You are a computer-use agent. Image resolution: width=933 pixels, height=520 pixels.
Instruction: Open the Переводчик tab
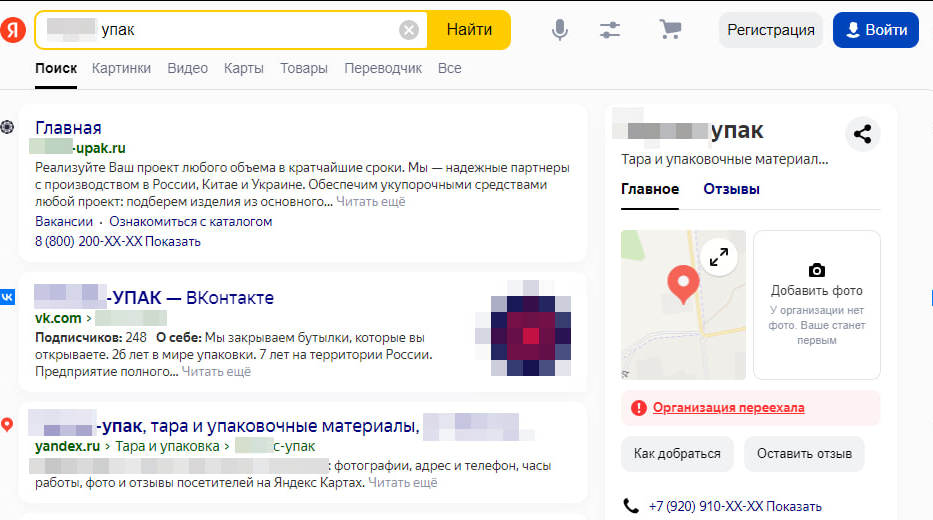pos(383,68)
